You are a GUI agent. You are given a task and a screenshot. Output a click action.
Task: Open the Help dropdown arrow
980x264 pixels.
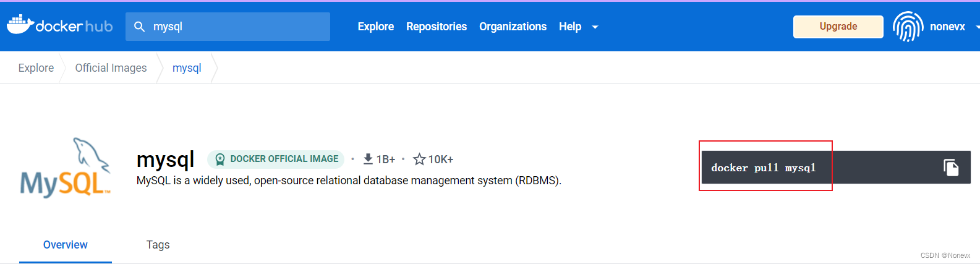(595, 27)
